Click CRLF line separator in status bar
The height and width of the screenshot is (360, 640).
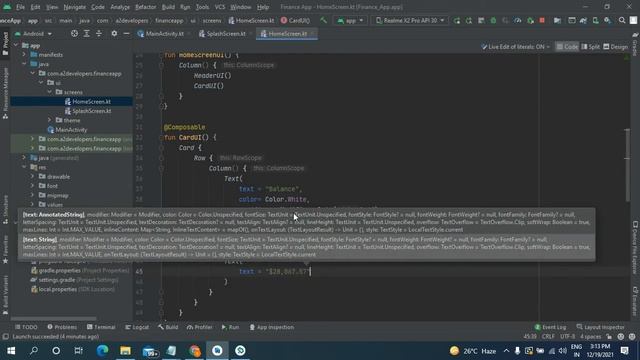548,337
